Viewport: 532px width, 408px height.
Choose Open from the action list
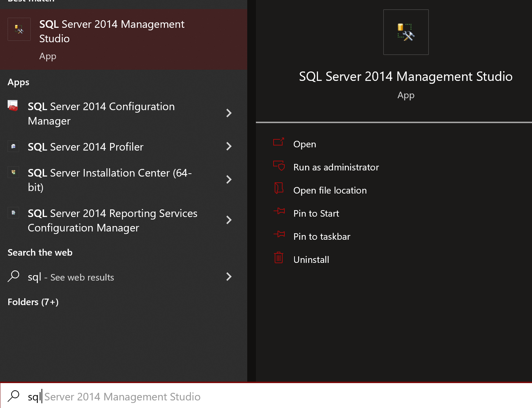click(x=305, y=144)
